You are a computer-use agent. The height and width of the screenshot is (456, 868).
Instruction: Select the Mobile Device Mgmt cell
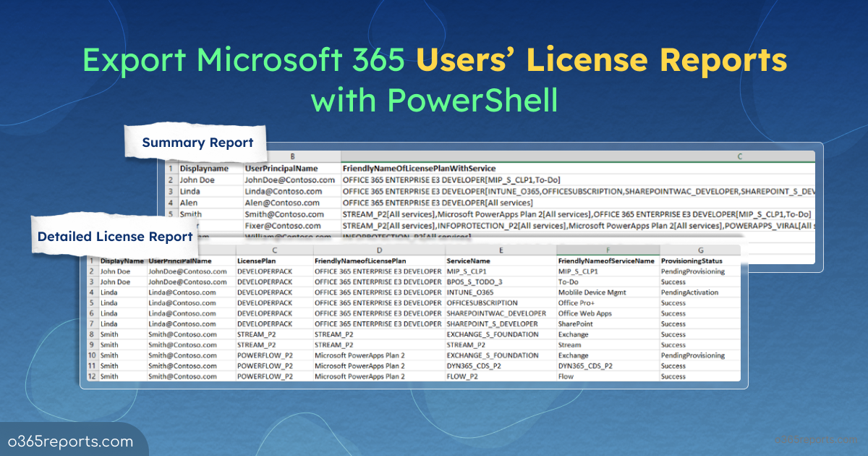[x=592, y=292]
